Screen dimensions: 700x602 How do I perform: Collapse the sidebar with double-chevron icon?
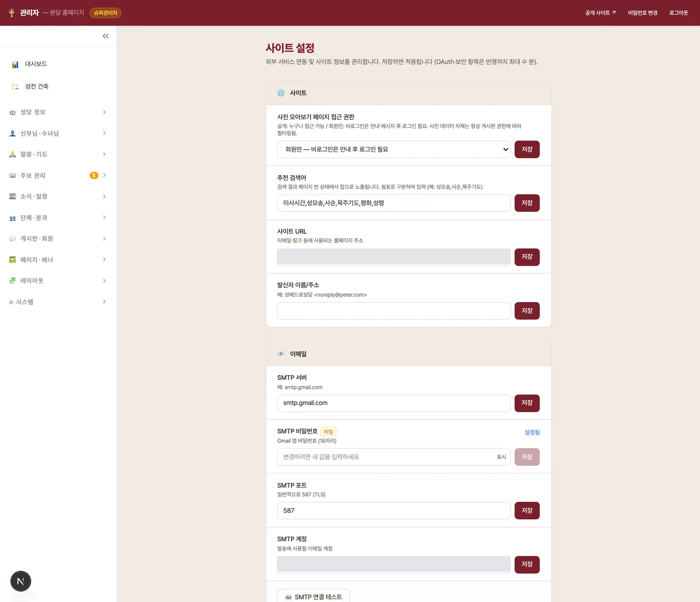[105, 36]
